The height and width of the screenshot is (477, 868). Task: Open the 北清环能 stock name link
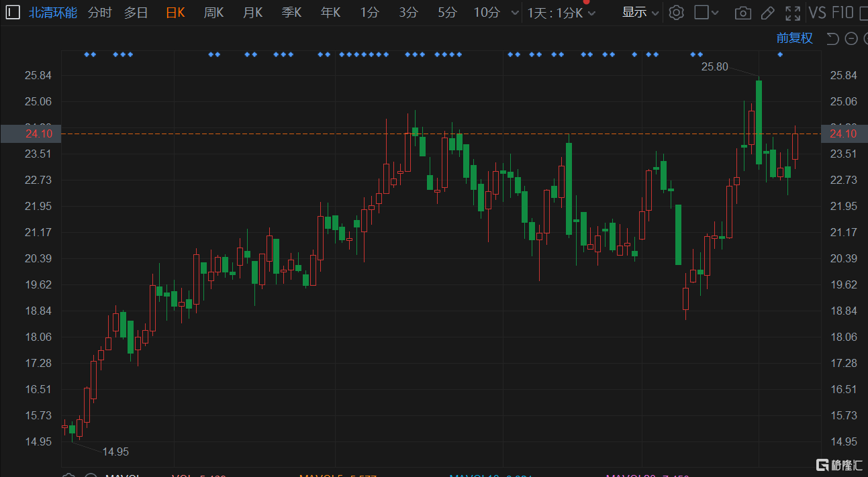pos(53,12)
